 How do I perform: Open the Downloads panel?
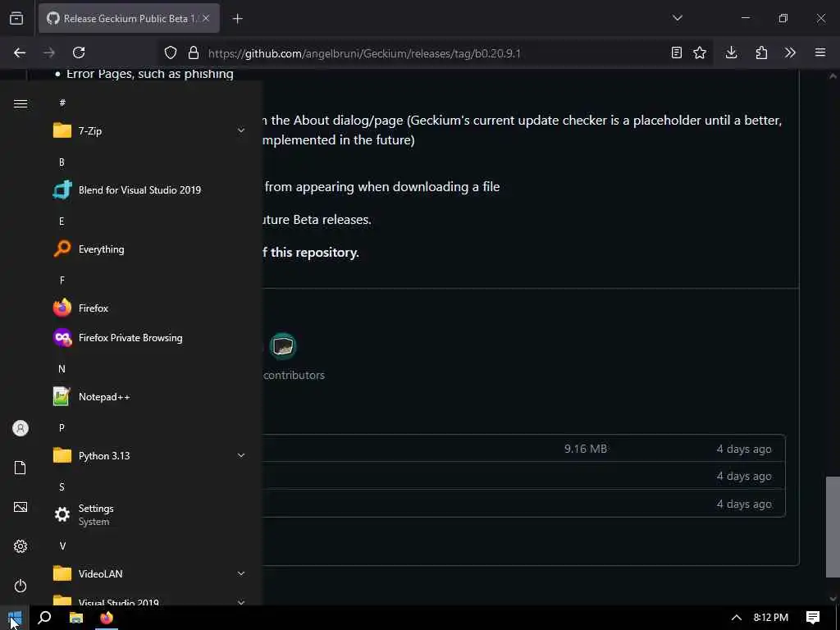pos(731,52)
